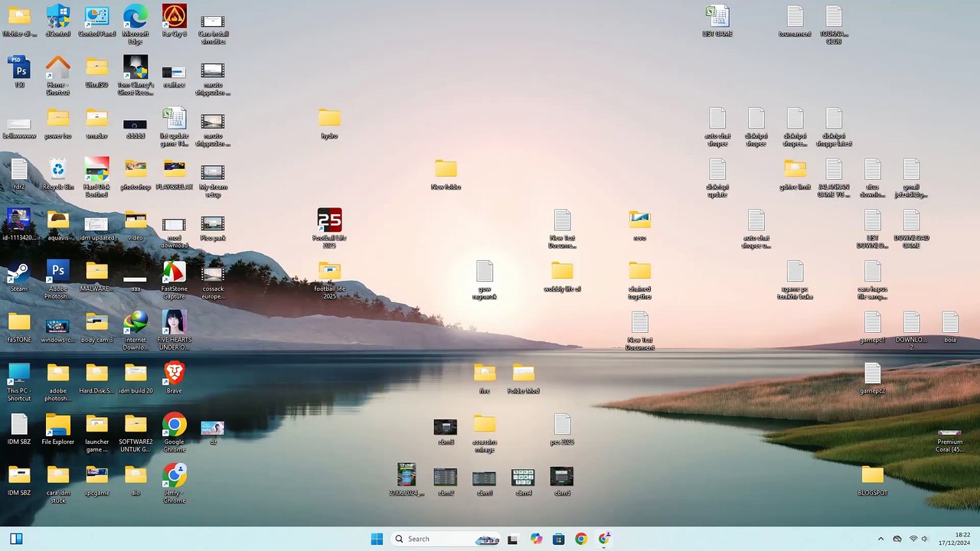Select the gow ragnarok text file
Image resolution: width=980 pixels, height=551 pixels.
point(485,280)
